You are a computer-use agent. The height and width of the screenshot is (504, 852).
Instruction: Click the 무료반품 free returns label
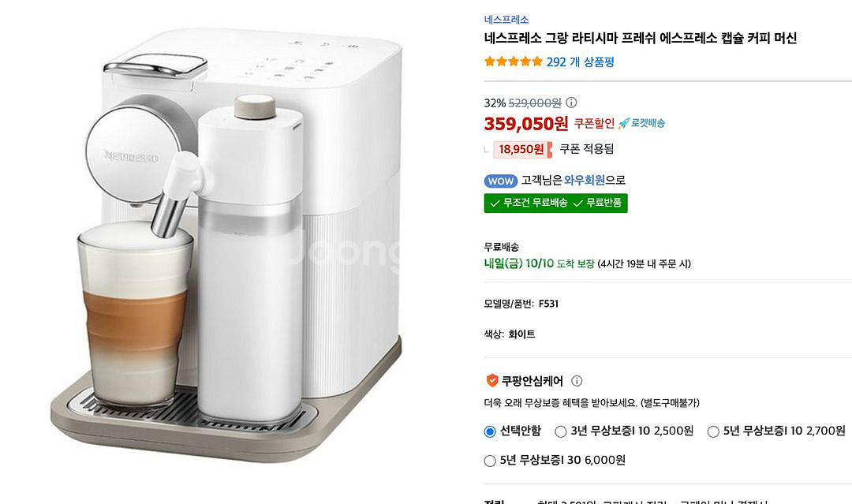[x=598, y=203]
